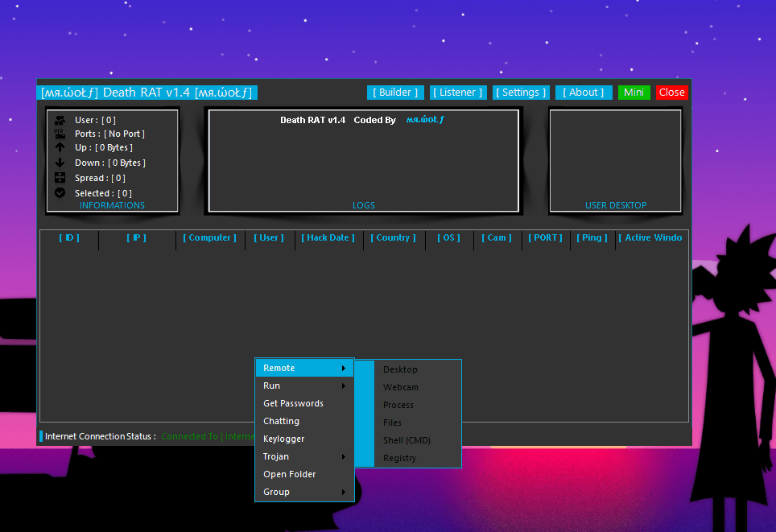
Task: Click the [ Cam ] column header
Action: [497, 238]
